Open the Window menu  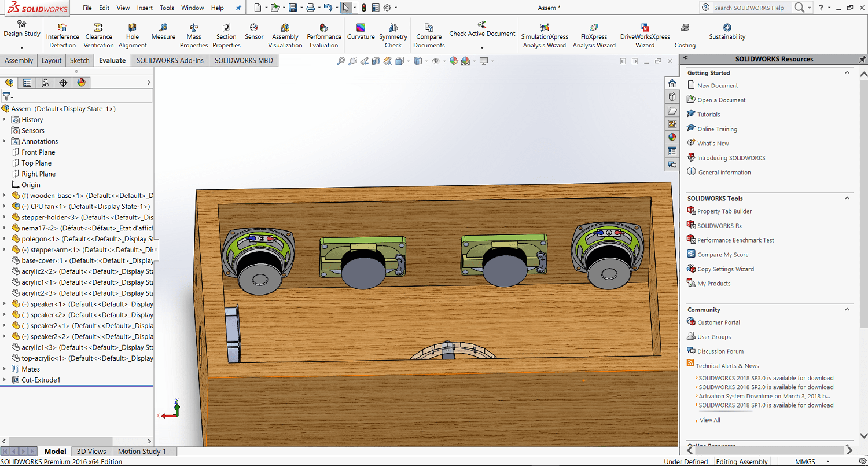click(x=193, y=8)
